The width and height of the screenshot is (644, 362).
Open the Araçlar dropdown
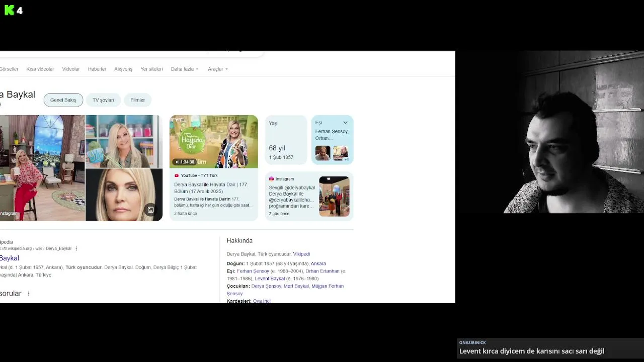218,69
